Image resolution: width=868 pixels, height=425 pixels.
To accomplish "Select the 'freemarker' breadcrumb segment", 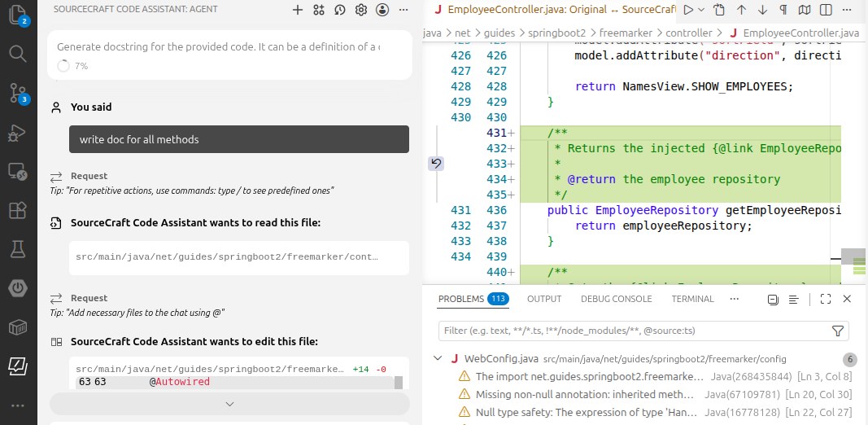I will [x=627, y=33].
